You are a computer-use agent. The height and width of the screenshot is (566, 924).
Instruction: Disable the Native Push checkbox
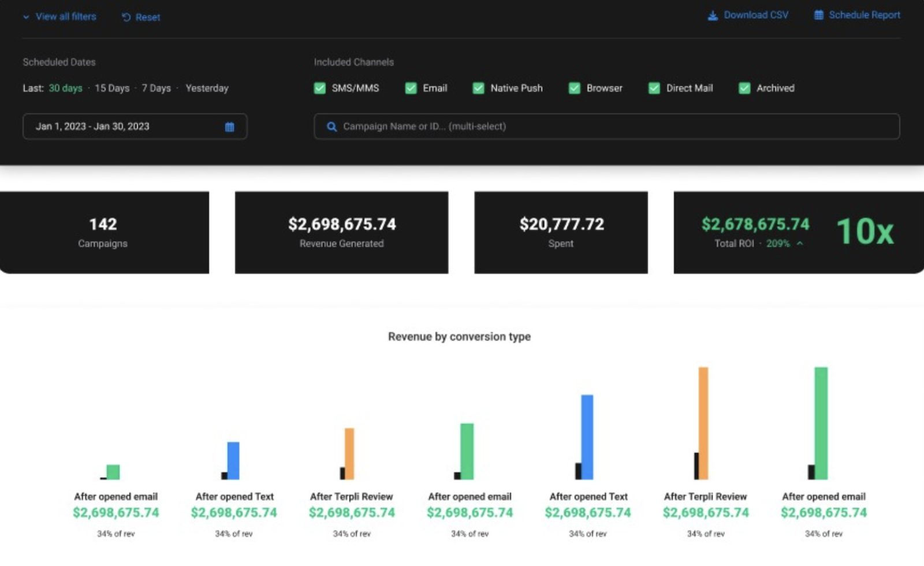[x=478, y=88]
